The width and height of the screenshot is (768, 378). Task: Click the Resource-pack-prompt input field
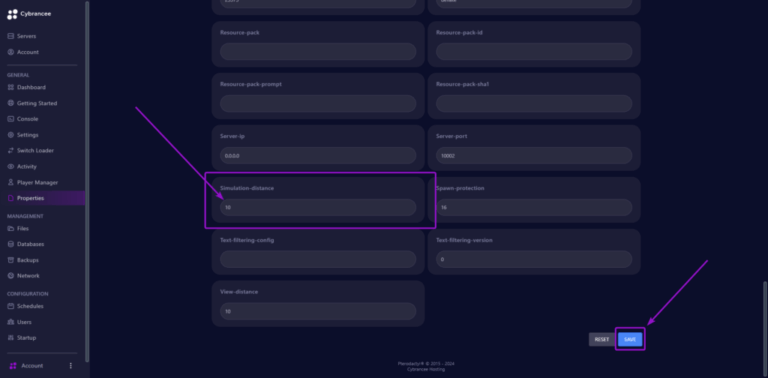click(318, 103)
